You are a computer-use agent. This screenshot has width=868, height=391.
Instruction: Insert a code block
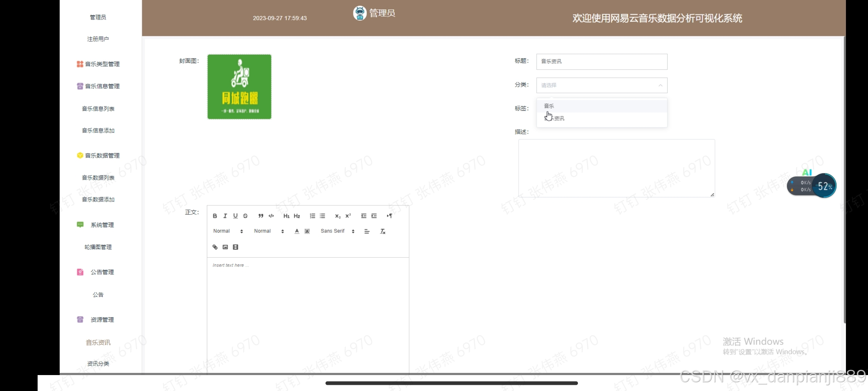coord(271,216)
